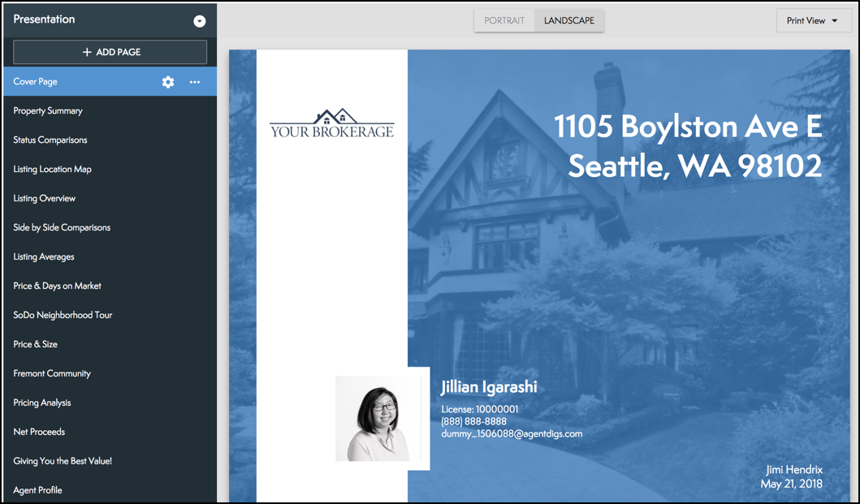Image resolution: width=860 pixels, height=504 pixels.
Task: Open SoDo Neighborhood Tour page
Action: [x=63, y=316]
